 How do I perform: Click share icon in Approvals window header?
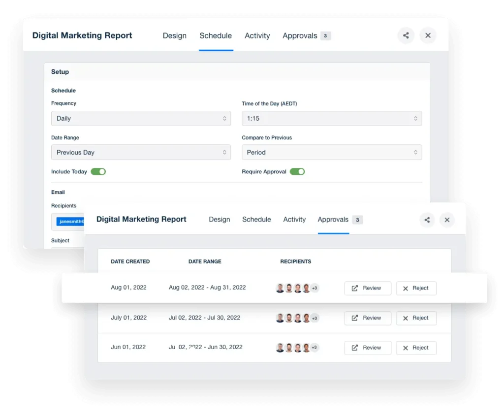pos(427,220)
